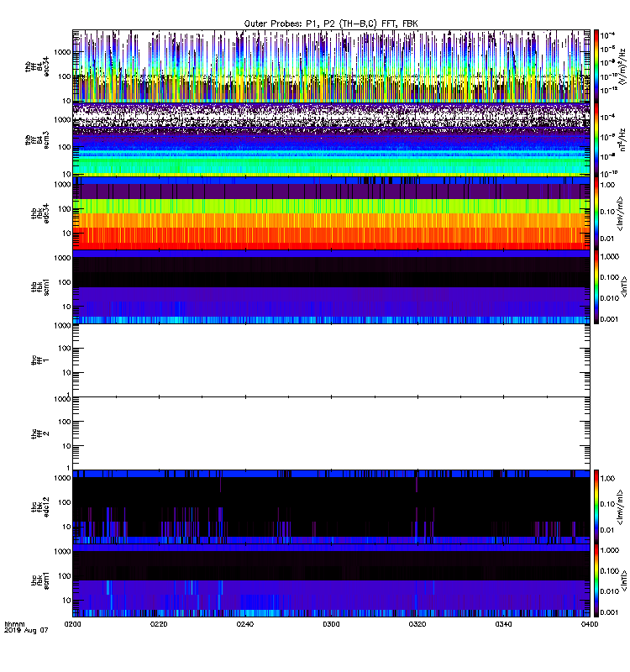This screenshot has height=672, width=630.
Task: Click the color bar beside the thb fbk edc34 panel
Action: [x=596, y=213]
